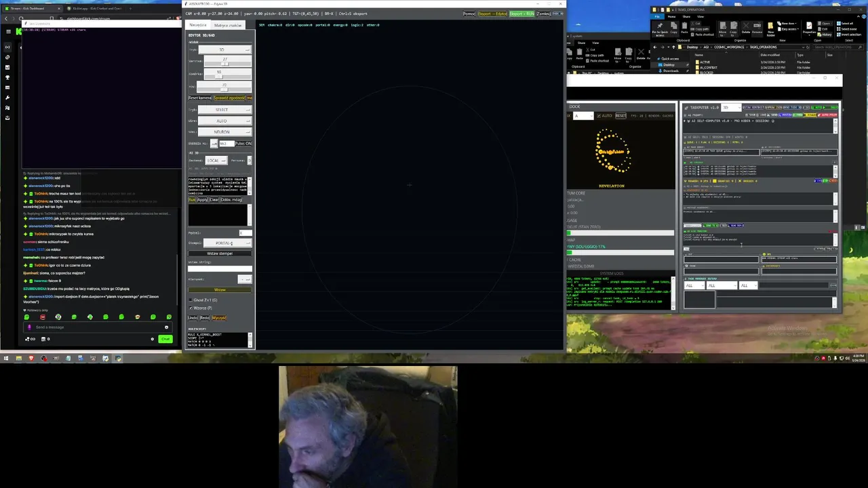Click the yellow Wstaw button

tap(220, 290)
